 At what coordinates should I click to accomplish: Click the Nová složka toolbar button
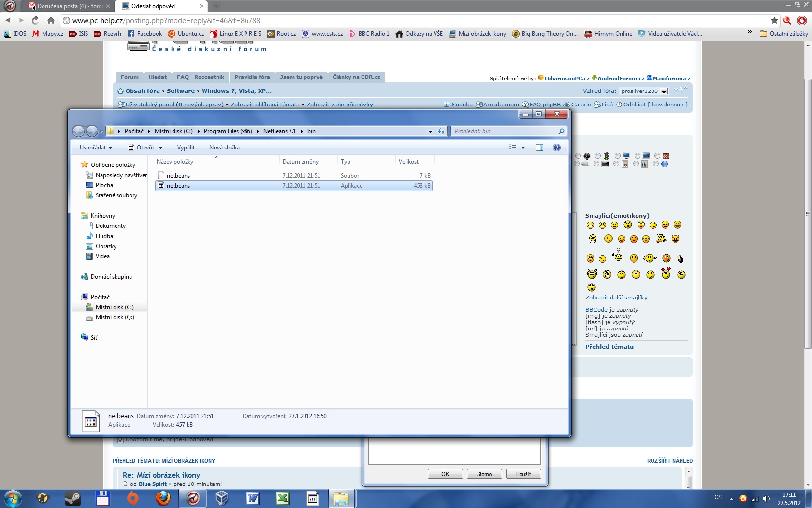click(x=224, y=148)
